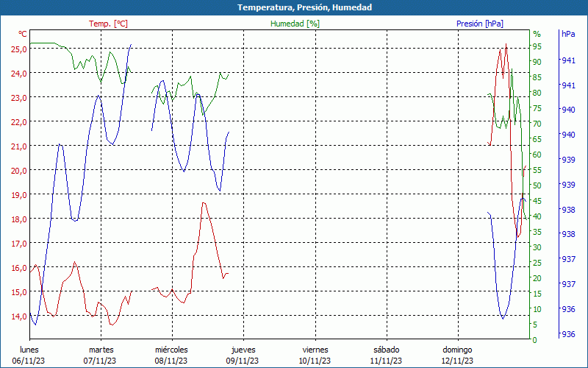Click the date 07/11/23
588x368 pixels.
click(x=100, y=361)
